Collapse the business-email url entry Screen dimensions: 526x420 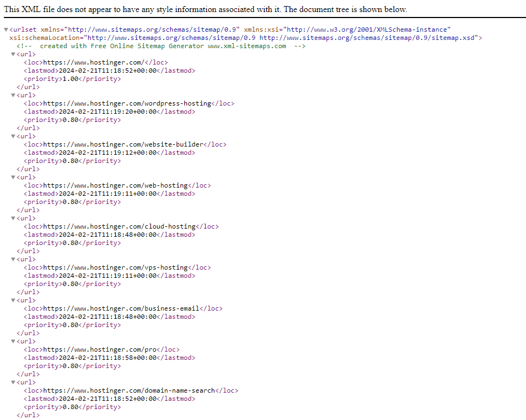[13, 300]
